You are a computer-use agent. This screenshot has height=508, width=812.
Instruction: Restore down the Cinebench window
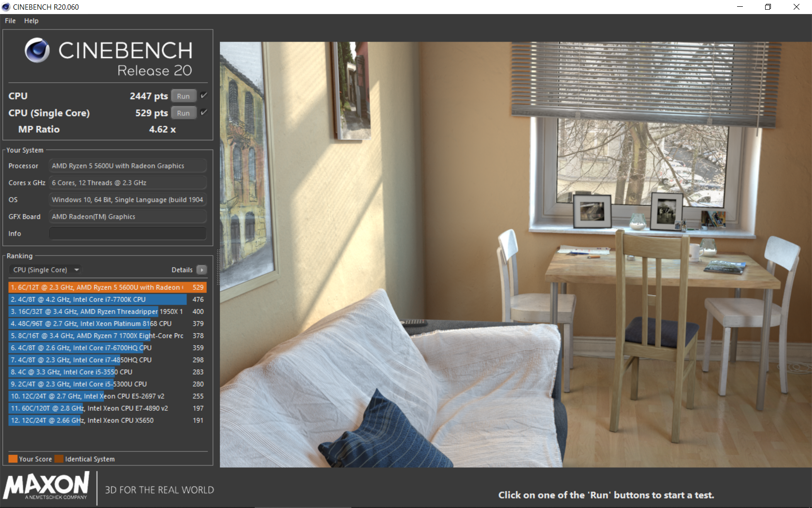point(768,7)
